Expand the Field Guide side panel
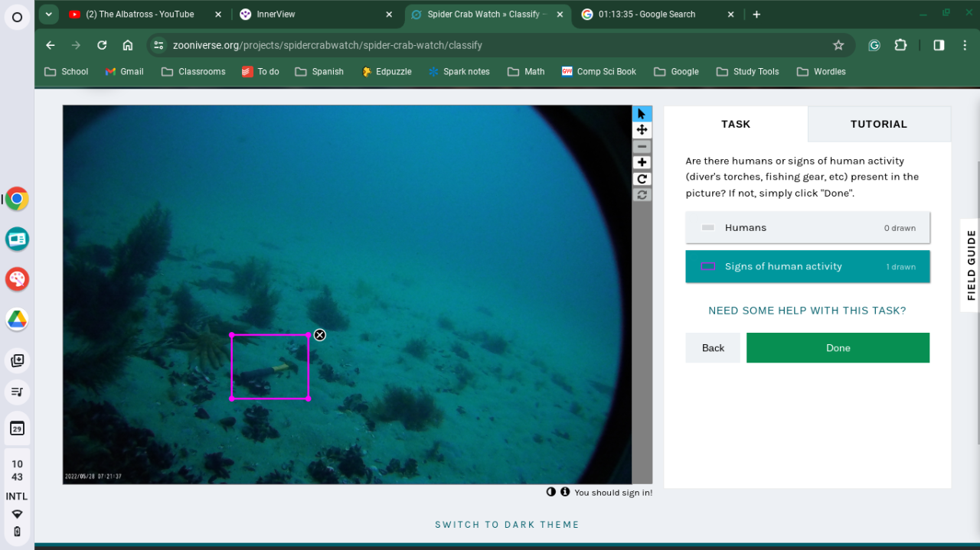Screen dimensions: 980x550 click(971, 265)
